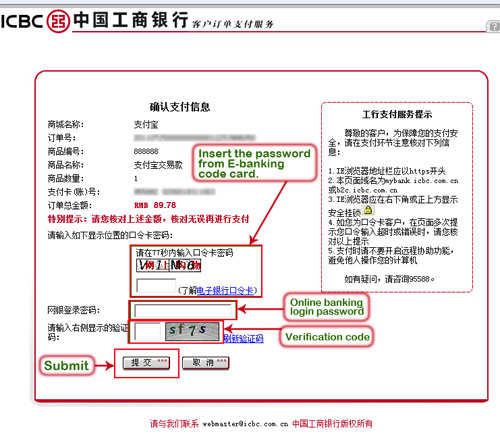
Task: Click the 中国工商银行版权所有 footer text
Action: coord(332,424)
